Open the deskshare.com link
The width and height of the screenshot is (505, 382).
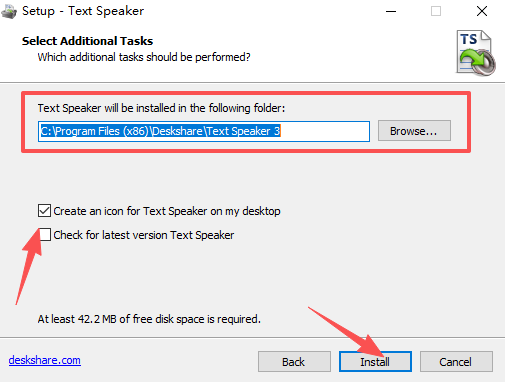click(x=45, y=360)
